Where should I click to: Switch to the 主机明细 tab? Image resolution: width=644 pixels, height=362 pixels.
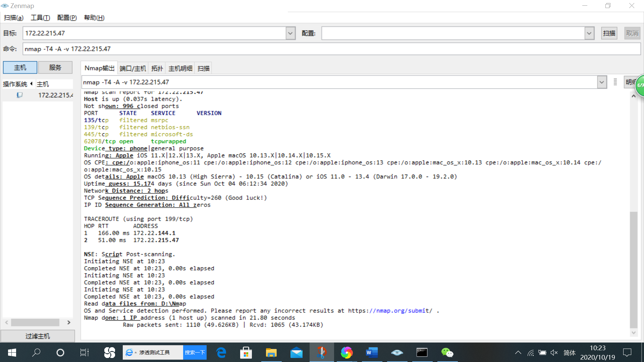tap(180, 69)
